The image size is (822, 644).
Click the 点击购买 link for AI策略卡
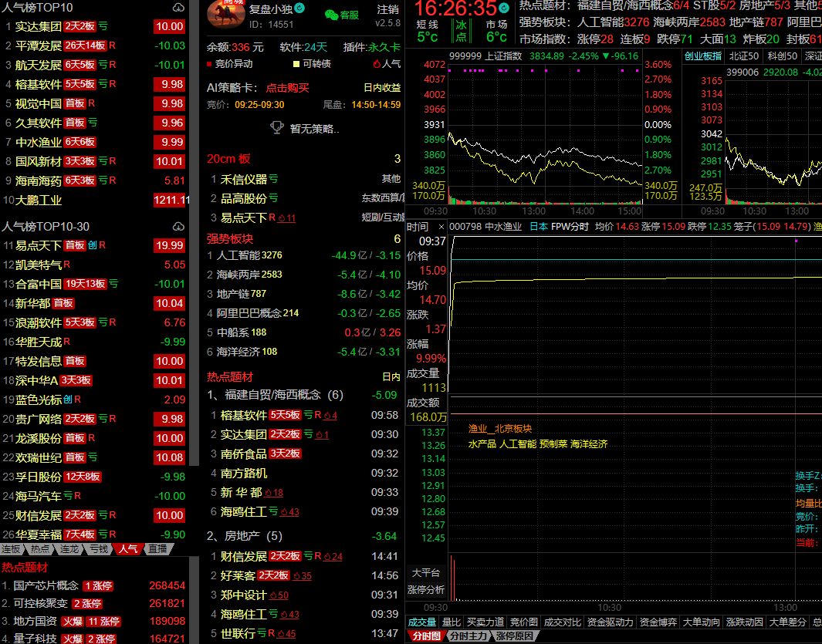pyautogui.click(x=287, y=88)
